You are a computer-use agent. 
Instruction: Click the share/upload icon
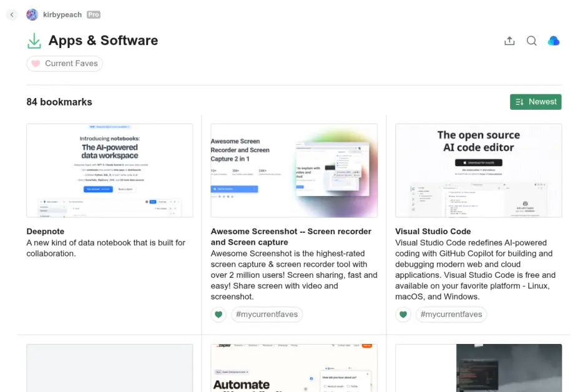[x=509, y=41]
